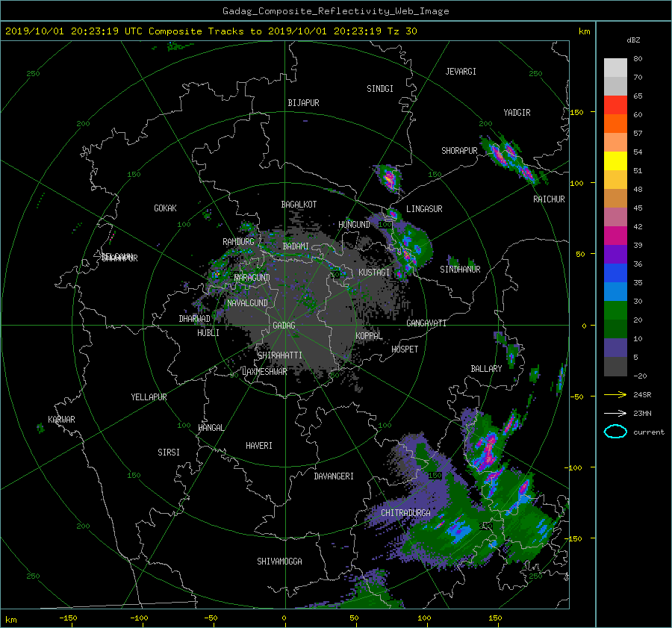Select the HUNGUND city label

point(354,225)
